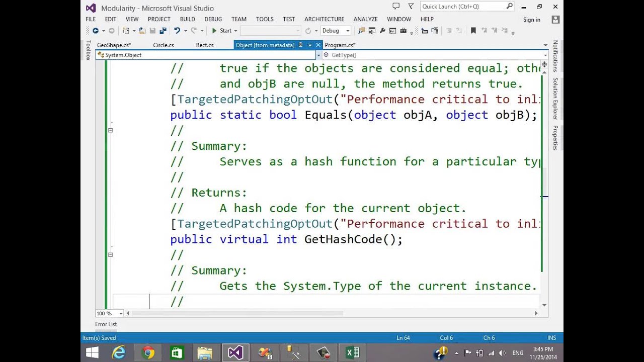The width and height of the screenshot is (644, 362).
Task: Switch to the GeoShape.cs tab
Action: [114, 45]
